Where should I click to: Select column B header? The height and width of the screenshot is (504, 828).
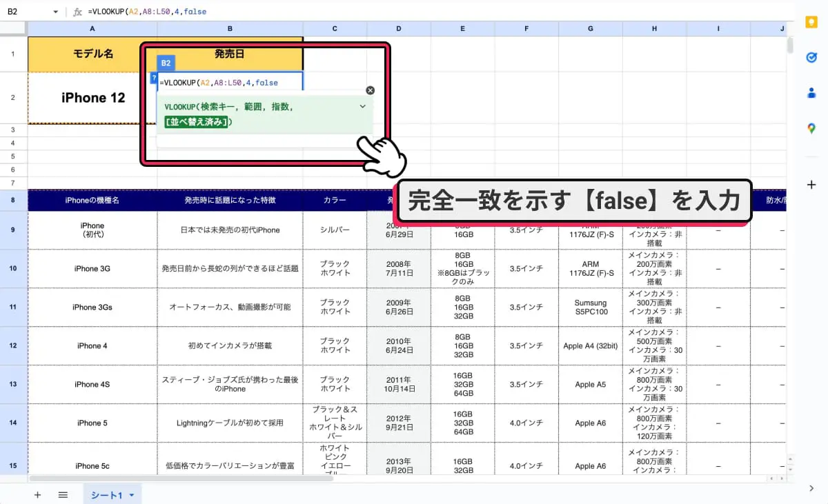point(230,28)
